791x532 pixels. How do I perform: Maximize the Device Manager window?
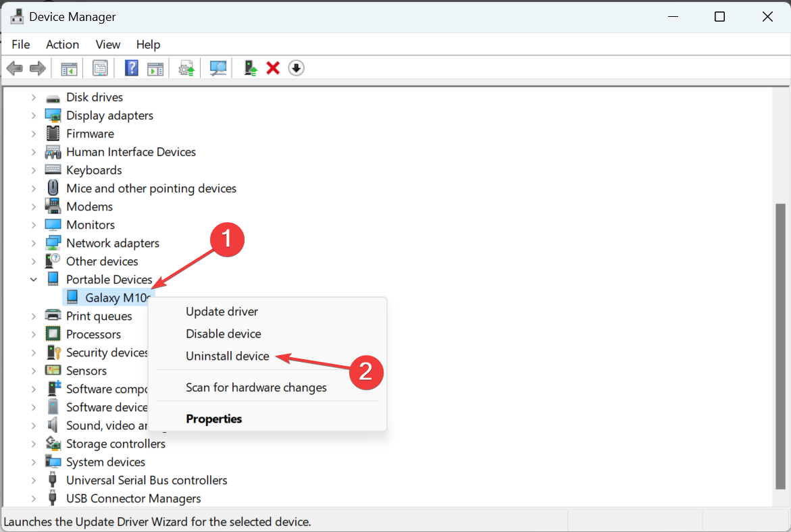pos(720,17)
